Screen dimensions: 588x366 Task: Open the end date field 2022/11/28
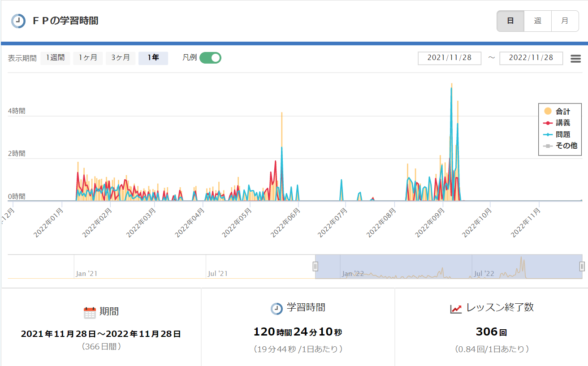point(531,58)
